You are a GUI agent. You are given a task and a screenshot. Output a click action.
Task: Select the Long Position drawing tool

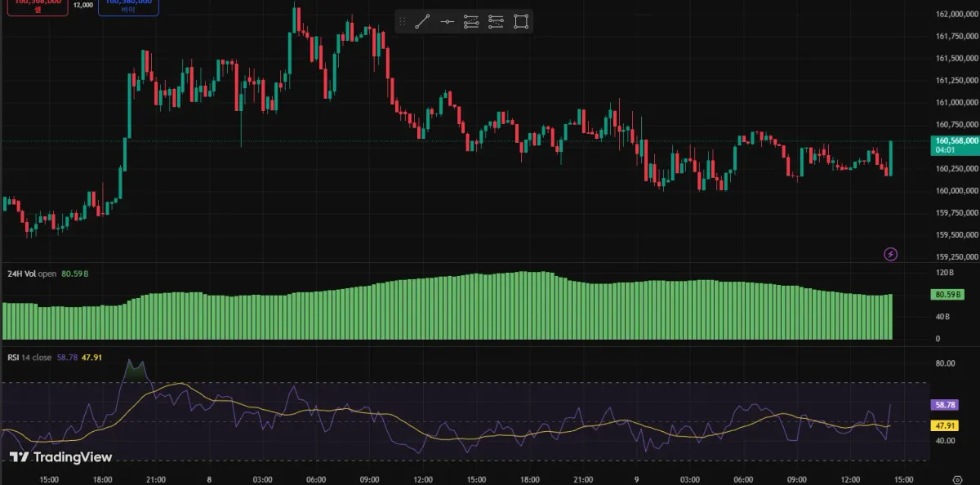pyautogui.click(x=471, y=22)
